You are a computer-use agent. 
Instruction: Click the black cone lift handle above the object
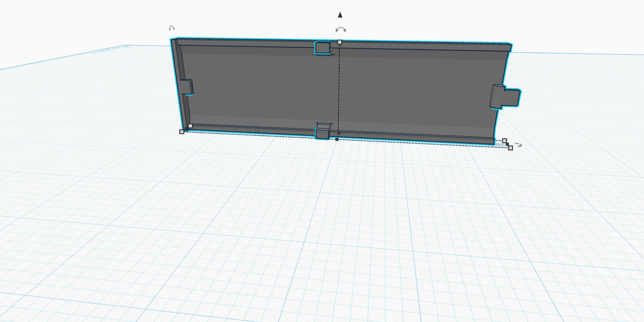(340, 15)
